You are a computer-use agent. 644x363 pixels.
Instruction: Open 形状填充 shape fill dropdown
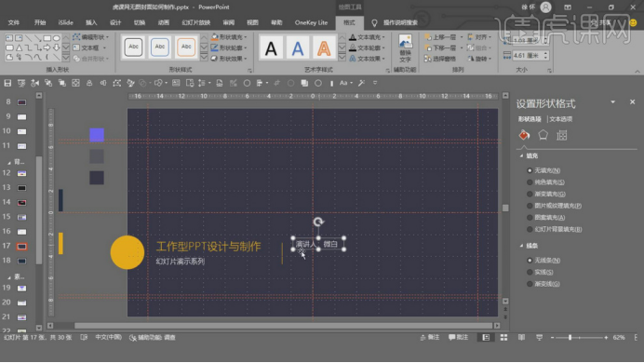[x=229, y=37]
